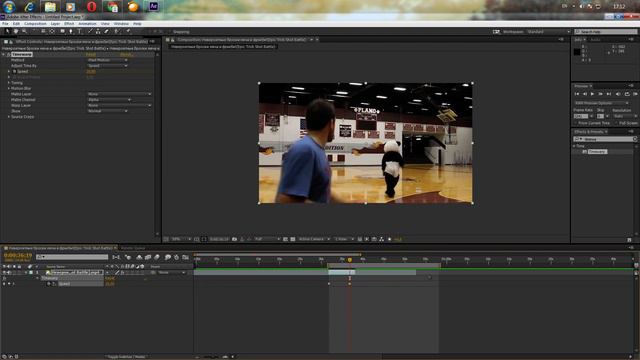Toggle transparency grid in viewer footer

tap(293, 239)
